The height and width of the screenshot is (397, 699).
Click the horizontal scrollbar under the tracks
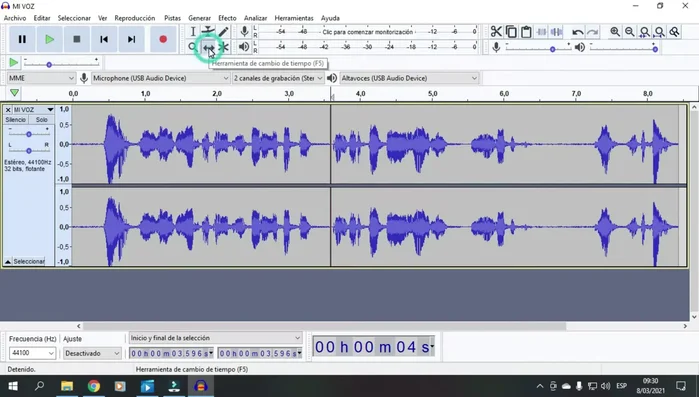coord(324,326)
